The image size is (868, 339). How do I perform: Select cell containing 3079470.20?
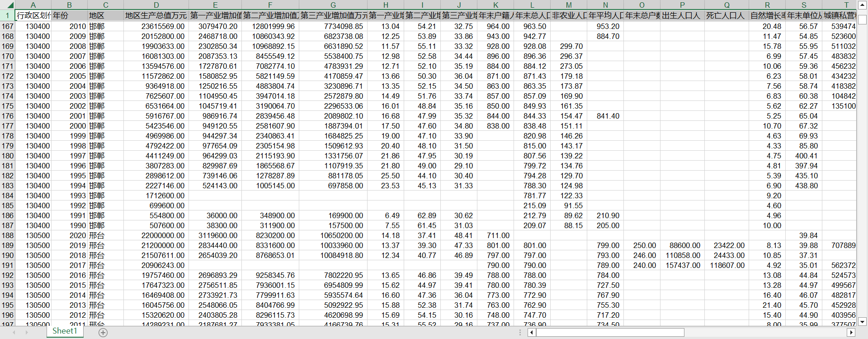tap(215, 26)
